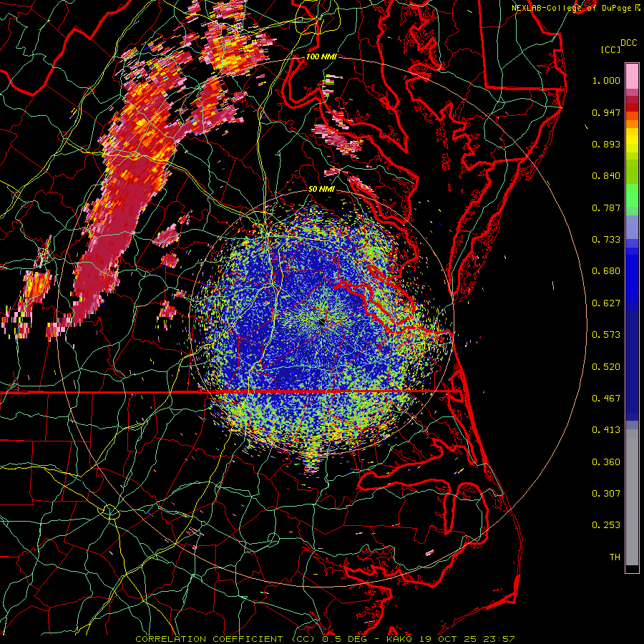Select the 0.733 scale value
Image resolution: width=644 pixels, height=644 pixels.
click(x=606, y=240)
